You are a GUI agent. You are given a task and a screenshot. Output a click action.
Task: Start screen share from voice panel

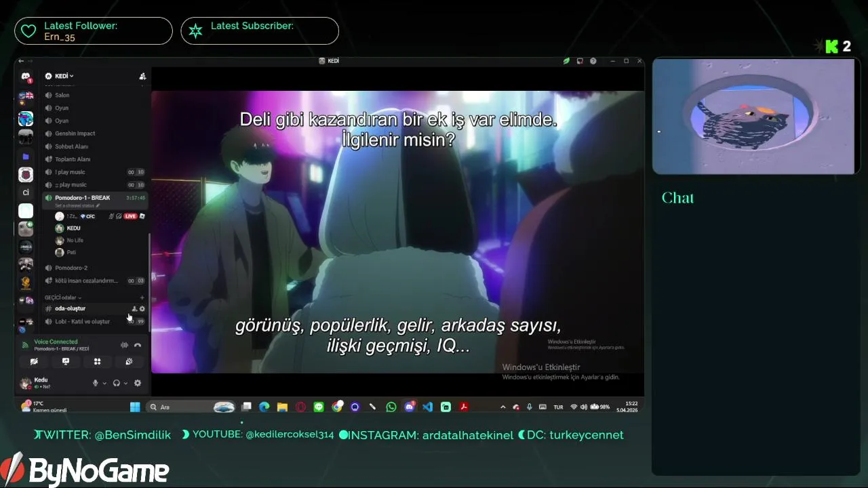[66, 361]
